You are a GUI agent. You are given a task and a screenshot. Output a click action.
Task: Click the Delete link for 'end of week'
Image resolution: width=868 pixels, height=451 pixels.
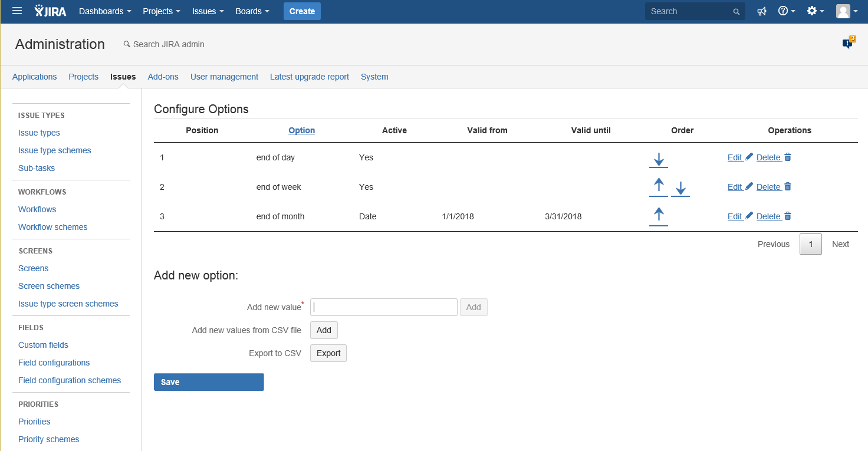pyautogui.click(x=768, y=187)
